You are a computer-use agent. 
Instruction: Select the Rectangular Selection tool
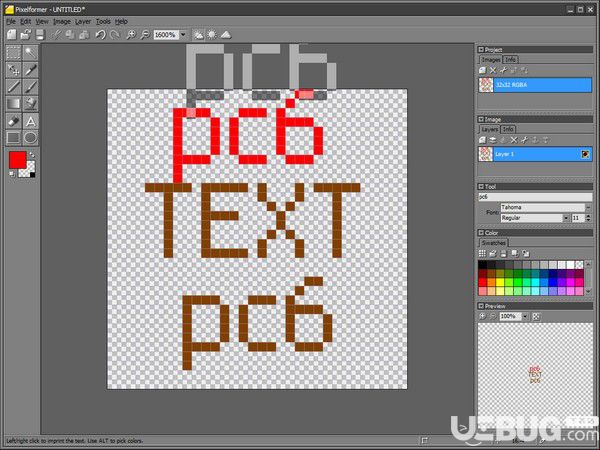click(13, 53)
